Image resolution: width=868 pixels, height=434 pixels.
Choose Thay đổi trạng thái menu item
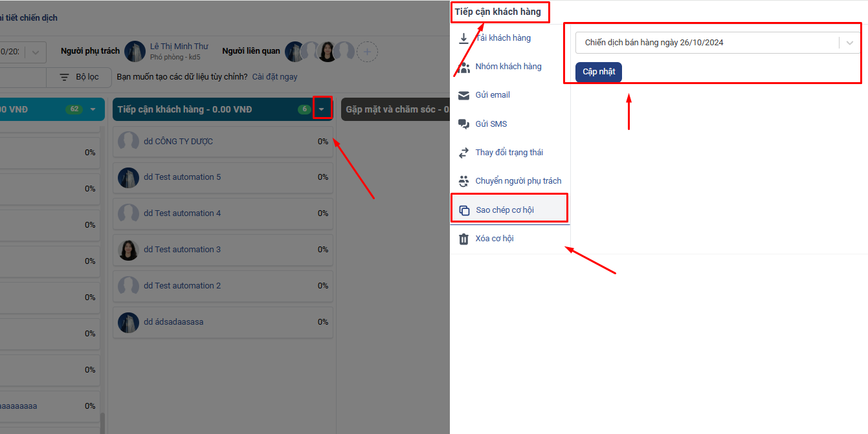509,153
